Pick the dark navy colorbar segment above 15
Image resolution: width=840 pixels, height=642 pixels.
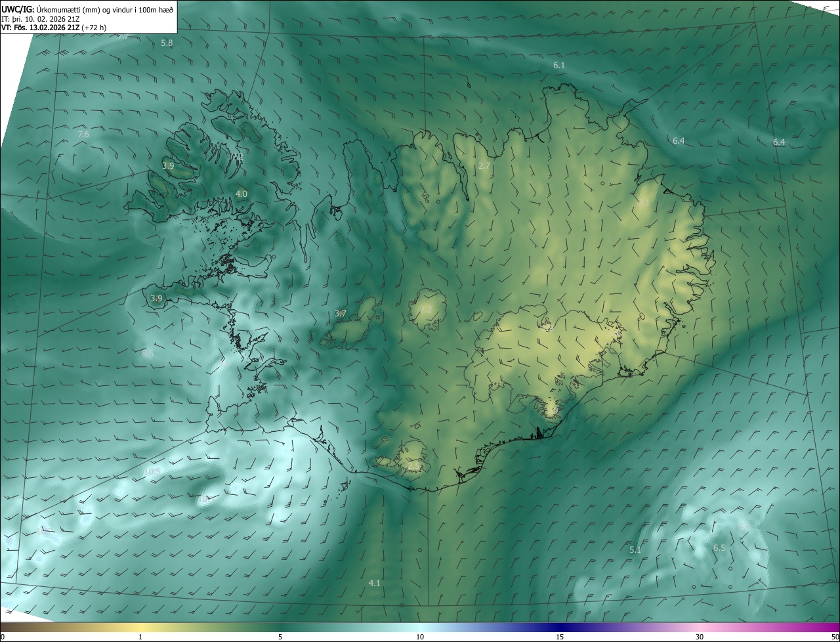click(x=560, y=627)
